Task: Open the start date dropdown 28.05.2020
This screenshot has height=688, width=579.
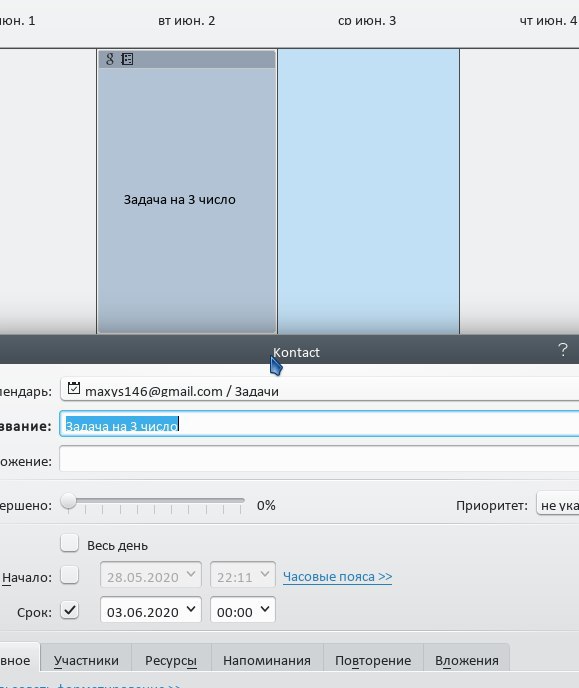Action: pos(150,575)
